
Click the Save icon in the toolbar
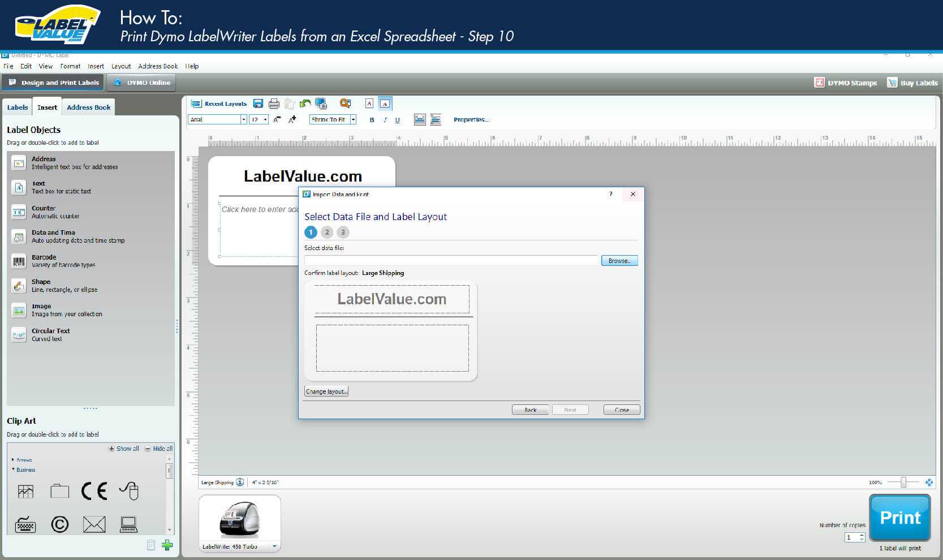(258, 104)
